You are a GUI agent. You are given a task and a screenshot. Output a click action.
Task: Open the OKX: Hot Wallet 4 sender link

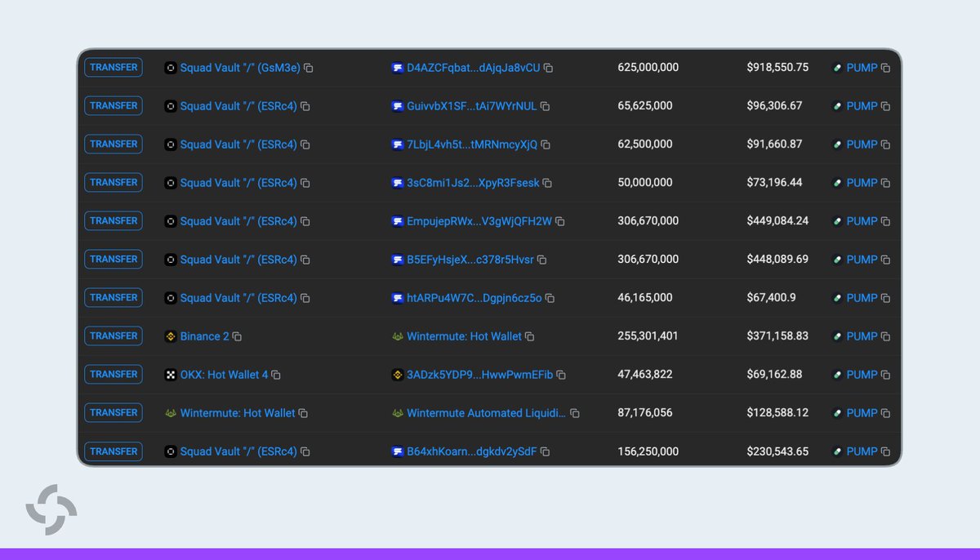click(x=224, y=375)
